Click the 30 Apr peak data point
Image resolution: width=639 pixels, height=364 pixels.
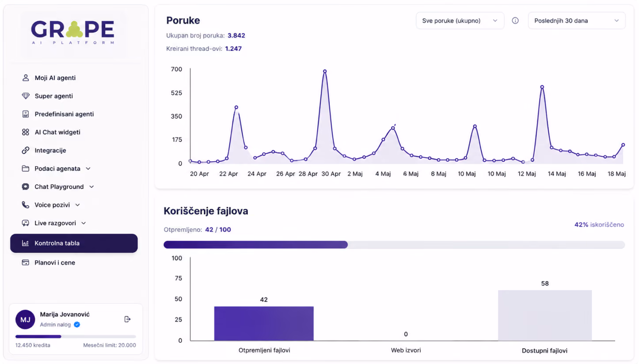pyautogui.click(x=325, y=71)
